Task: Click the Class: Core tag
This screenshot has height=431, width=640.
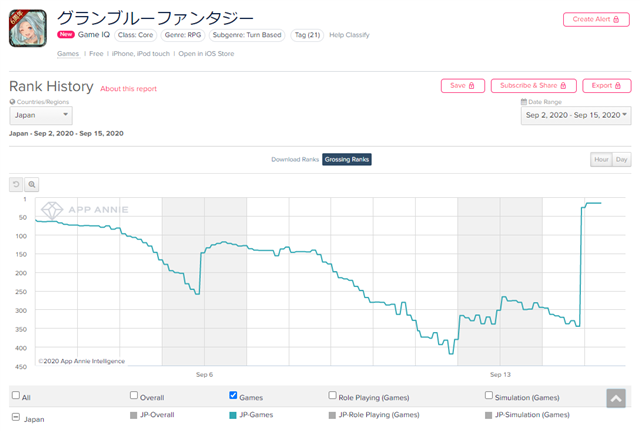Action: pos(136,35)
